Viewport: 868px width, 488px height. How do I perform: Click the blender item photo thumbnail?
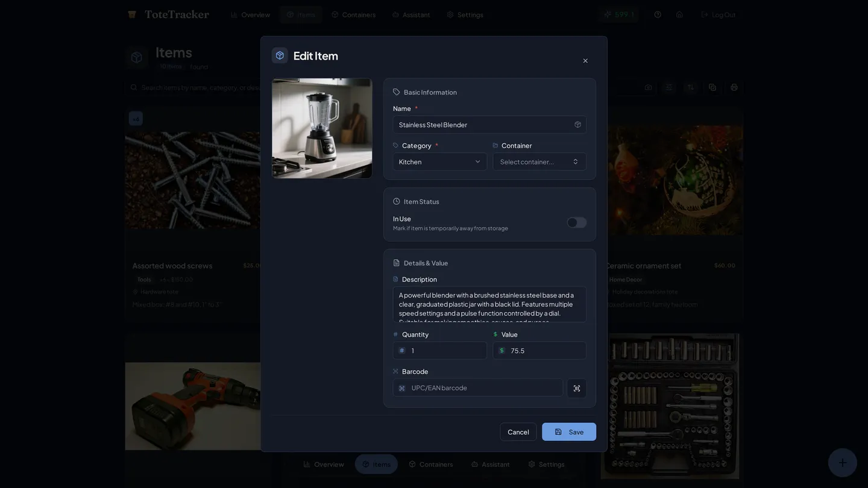322,128
